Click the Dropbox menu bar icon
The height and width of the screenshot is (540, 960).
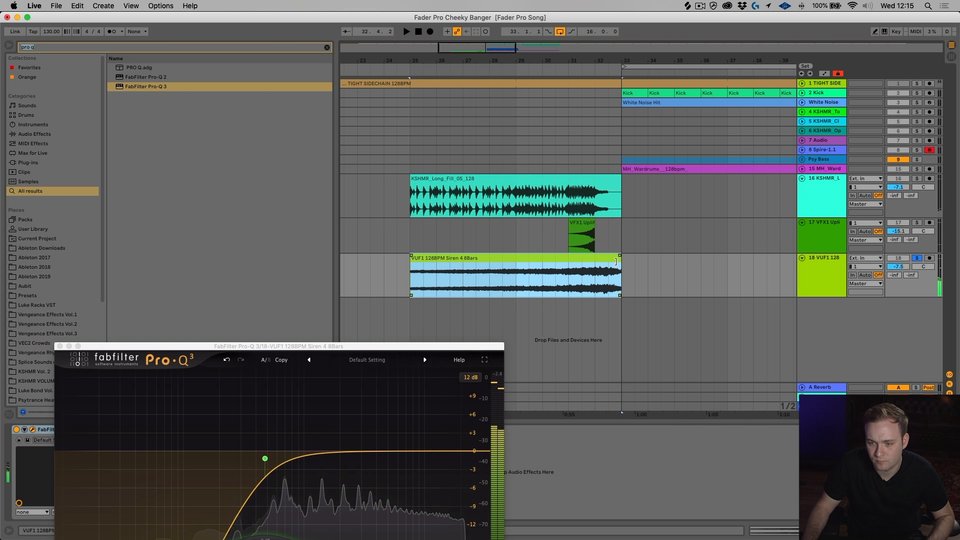pyautogui.click(x=741, y=6)
